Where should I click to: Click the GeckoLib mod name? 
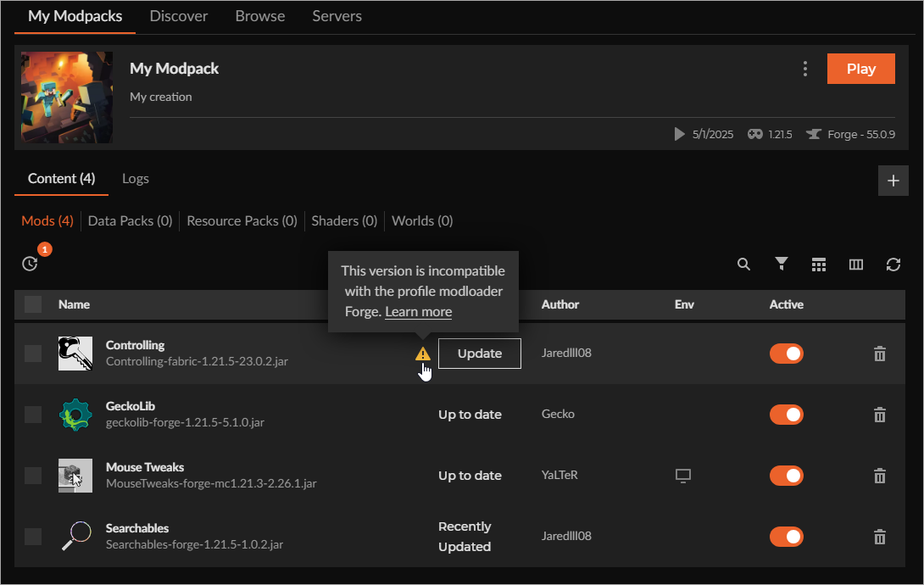click(x=131, y=406)
